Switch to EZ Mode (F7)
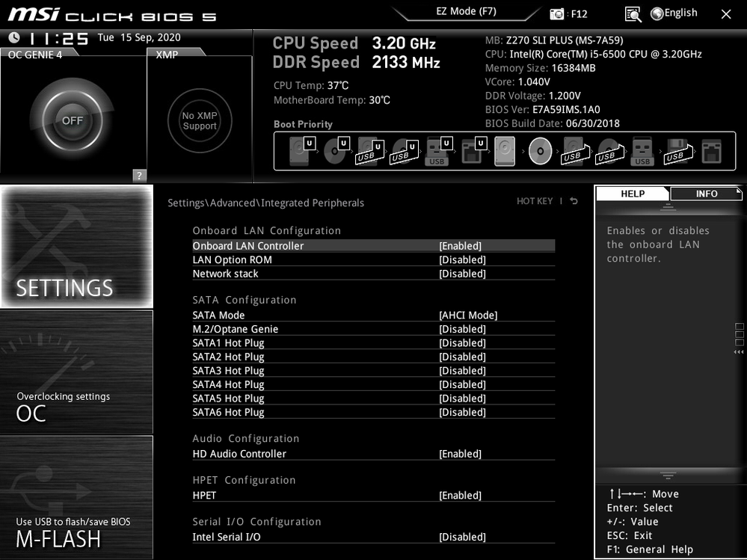 466,12
